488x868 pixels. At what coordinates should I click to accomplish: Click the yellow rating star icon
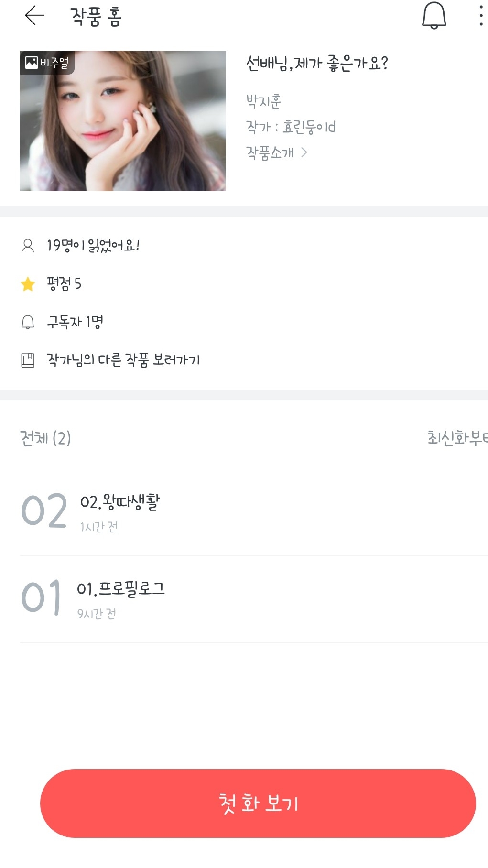point(28,284)
